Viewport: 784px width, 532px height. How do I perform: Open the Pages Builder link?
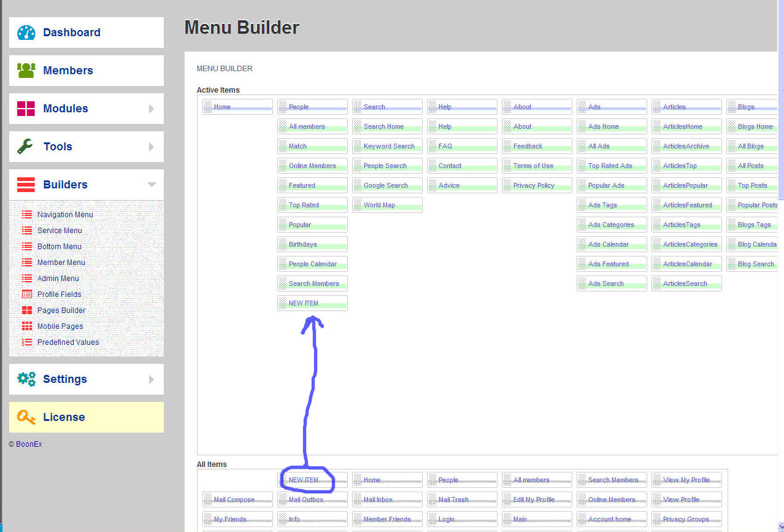click(61, 310)
